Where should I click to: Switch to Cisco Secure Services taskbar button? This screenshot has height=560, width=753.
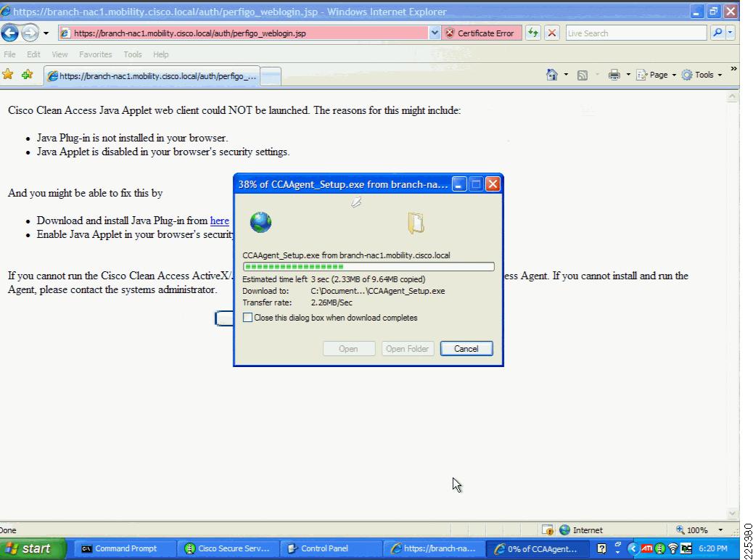[228, 548]
